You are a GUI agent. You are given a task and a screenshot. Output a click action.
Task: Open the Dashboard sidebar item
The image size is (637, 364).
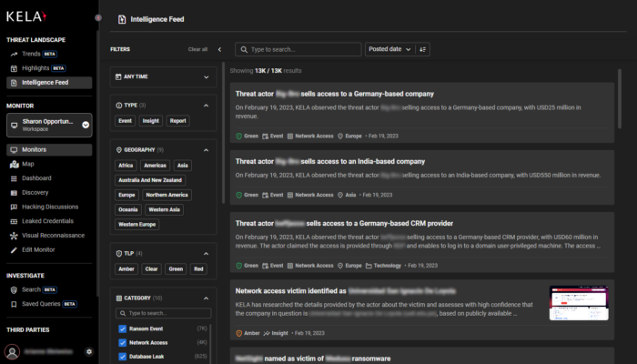[36, 178]
